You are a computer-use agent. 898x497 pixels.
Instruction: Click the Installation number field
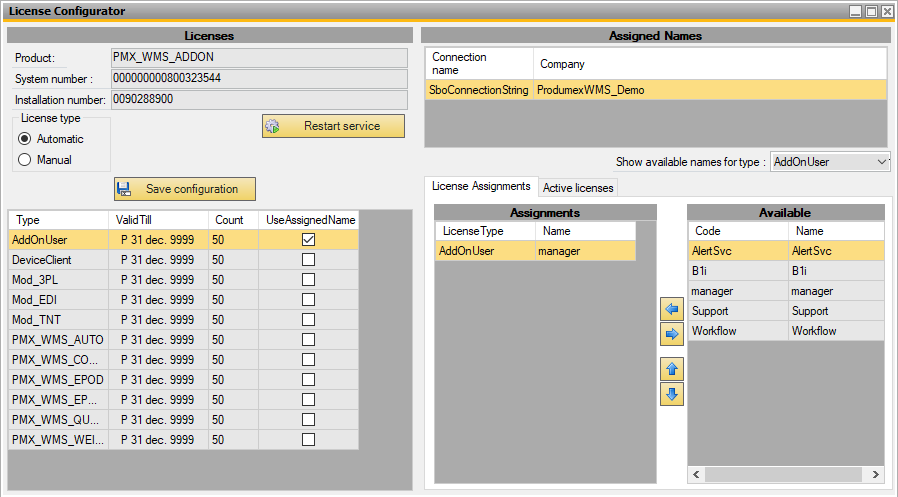click(x=259, y=100)
